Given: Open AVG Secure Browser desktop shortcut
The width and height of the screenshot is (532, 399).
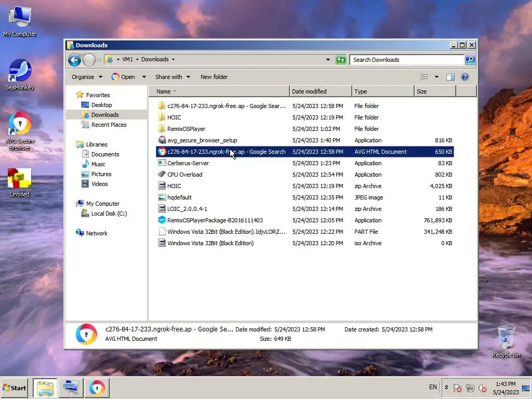Looking at the screenshot, I should click(20, 131).
